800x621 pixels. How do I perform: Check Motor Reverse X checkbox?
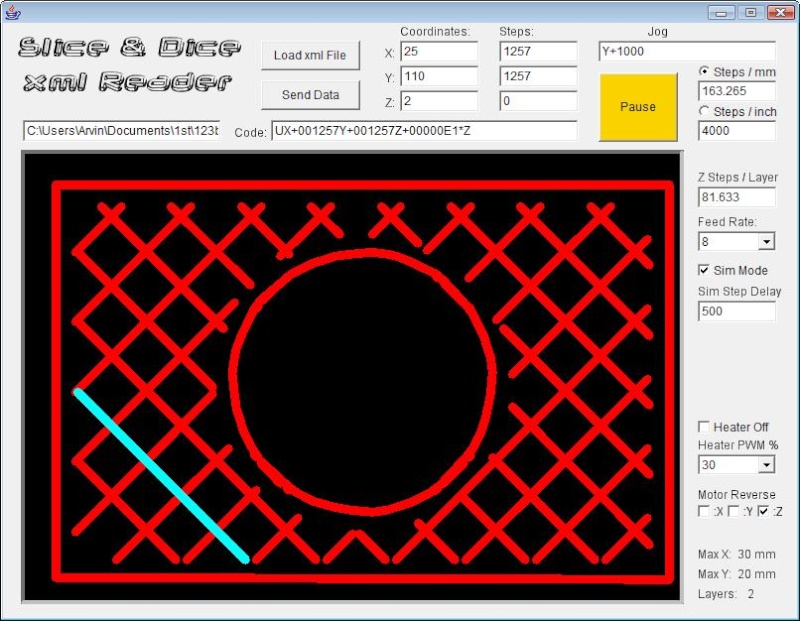704,511
